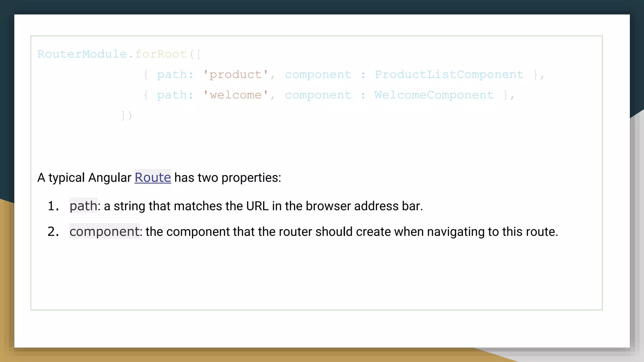Click 'RouterModule' in the code snippet
644x362 pixels.
[x=82, y=54]
